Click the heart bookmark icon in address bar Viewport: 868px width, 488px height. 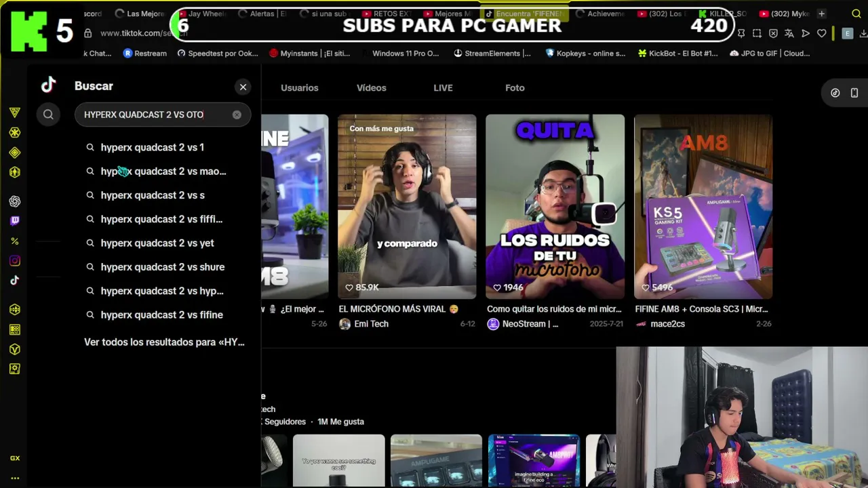822,33
